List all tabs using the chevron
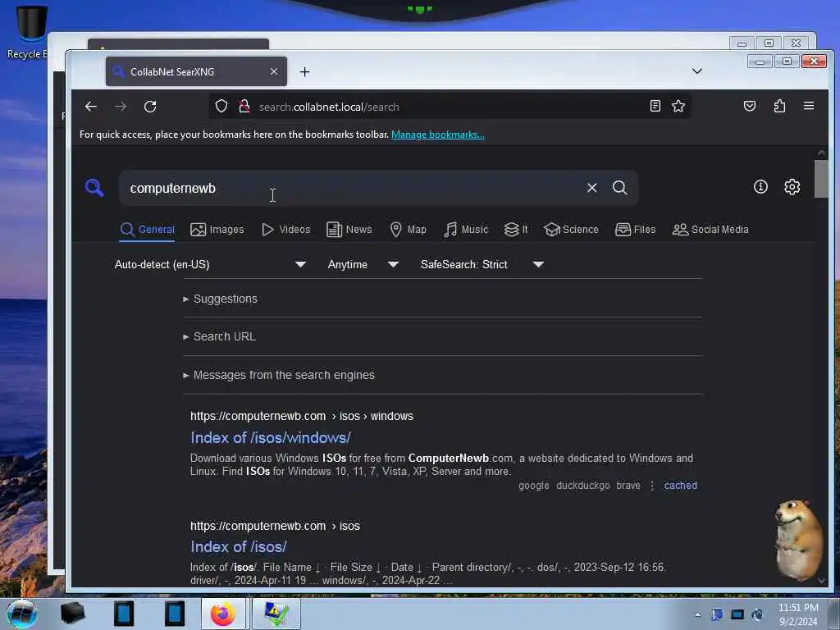 tap(696, 71)
